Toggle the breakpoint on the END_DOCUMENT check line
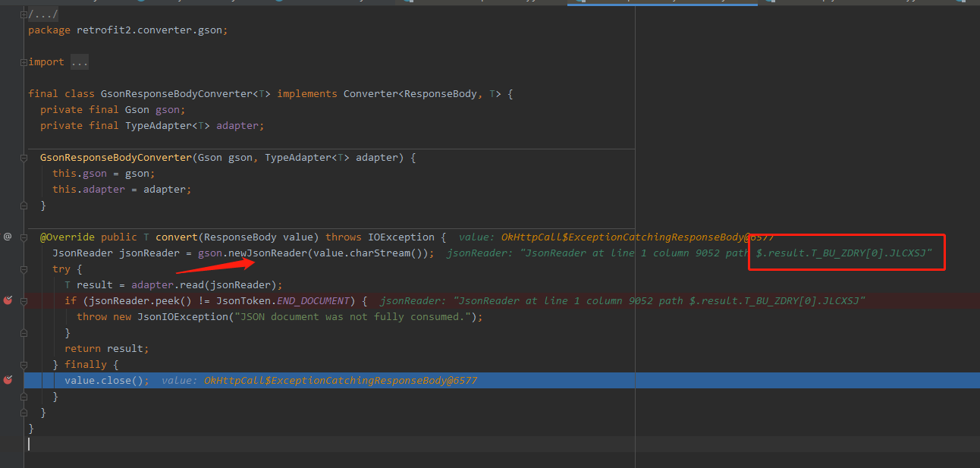The height and width of the screenshot is (468, 980). [x=8, y=300]
